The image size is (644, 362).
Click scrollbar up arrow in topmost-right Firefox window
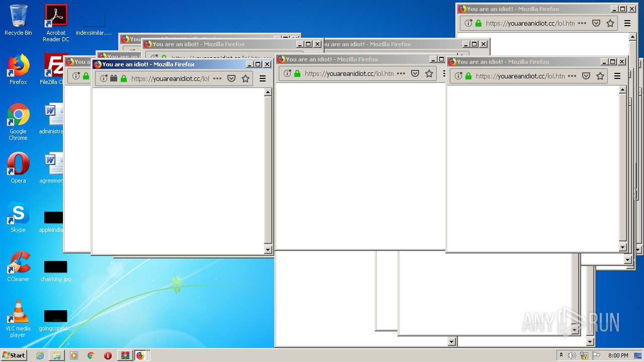[633, 37]
